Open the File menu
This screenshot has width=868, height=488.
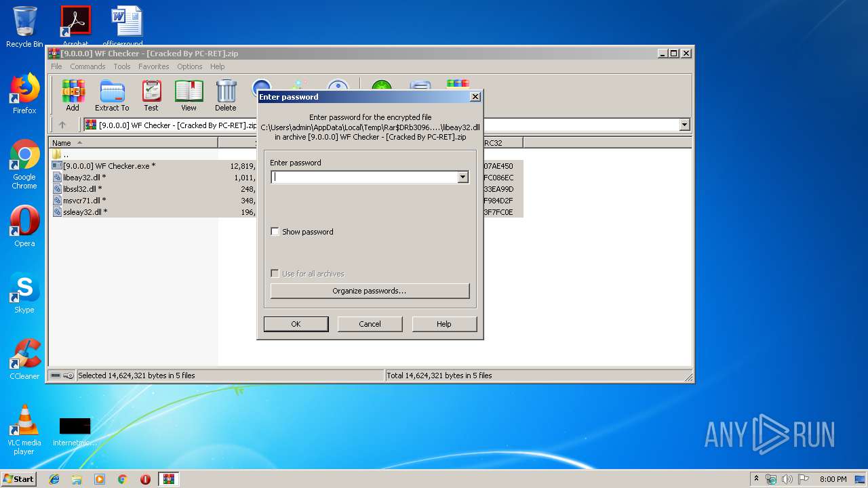[56, 66]
